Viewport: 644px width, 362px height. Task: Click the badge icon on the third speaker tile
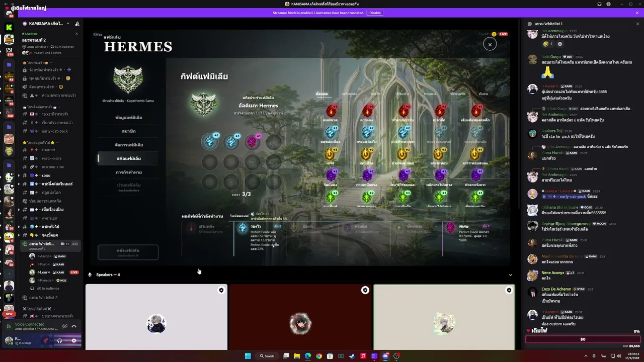click(x=509, y=291)
